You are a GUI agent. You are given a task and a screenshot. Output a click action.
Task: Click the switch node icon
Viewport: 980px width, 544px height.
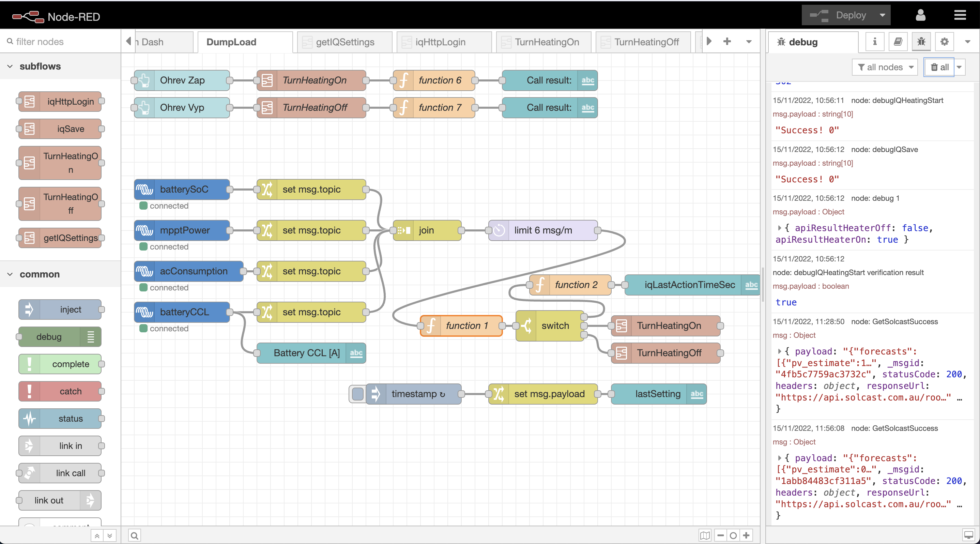point(526,326)
